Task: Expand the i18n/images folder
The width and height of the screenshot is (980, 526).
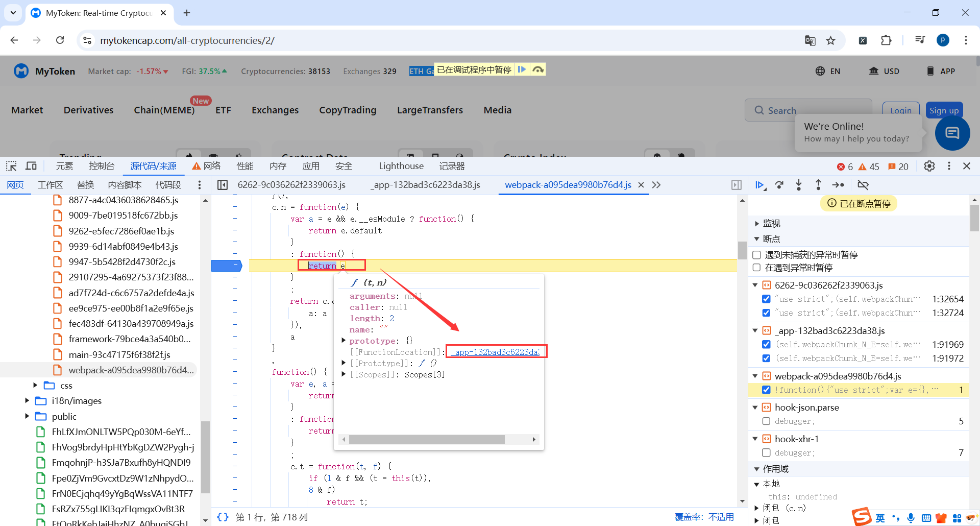Action: pos(27,401)
